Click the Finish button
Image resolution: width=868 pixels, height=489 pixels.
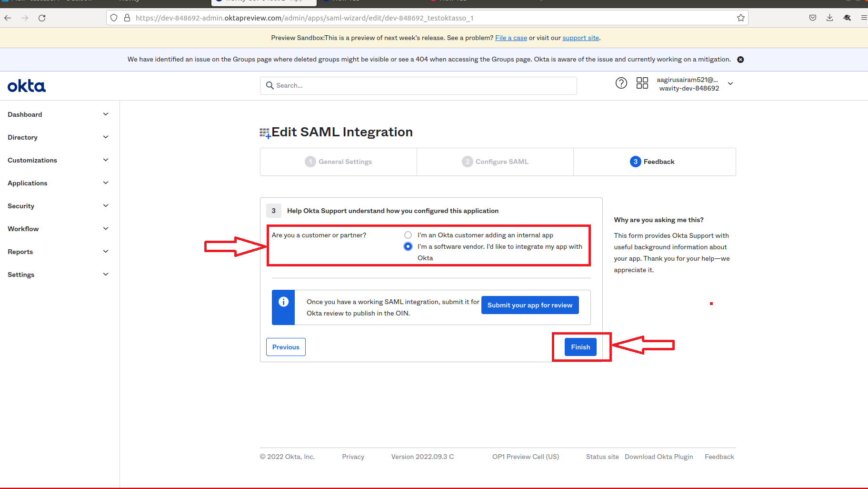point(580,347)
